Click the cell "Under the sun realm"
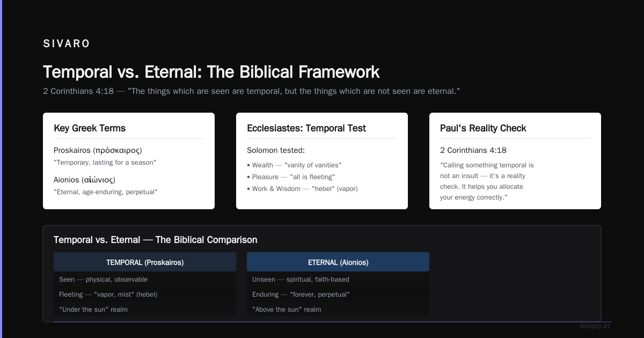Viewport: 644px width, 338px height. coord(145,310)
